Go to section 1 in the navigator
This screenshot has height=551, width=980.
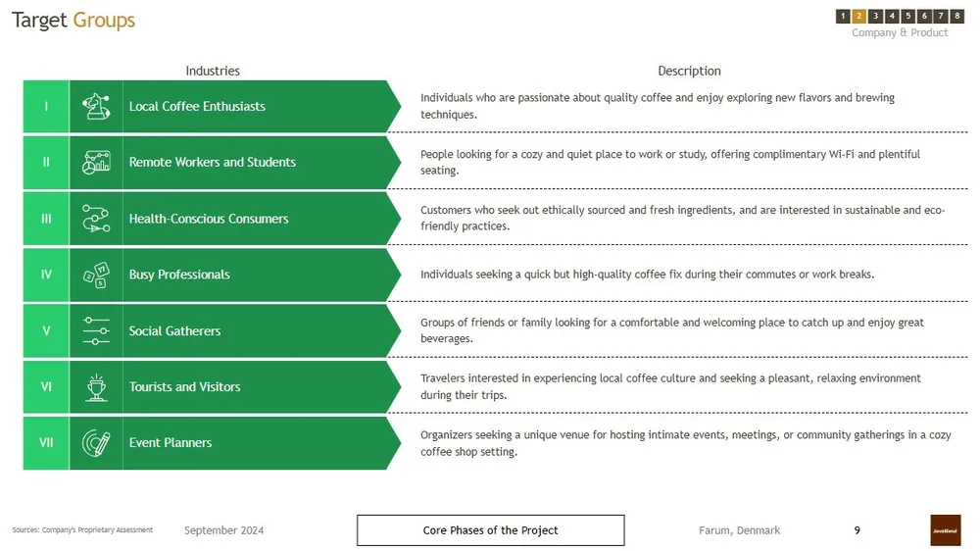[x=843, y=17]
